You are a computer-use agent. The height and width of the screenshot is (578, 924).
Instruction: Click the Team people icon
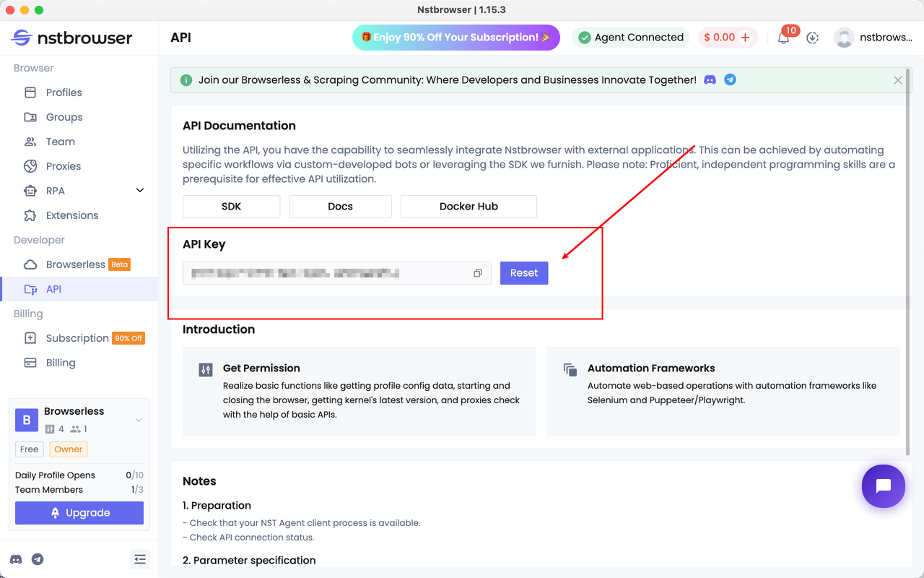[30, 142]
